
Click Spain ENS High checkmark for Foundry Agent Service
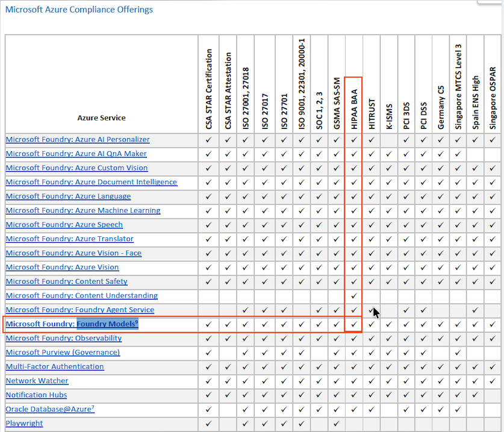tap(475, 310)
